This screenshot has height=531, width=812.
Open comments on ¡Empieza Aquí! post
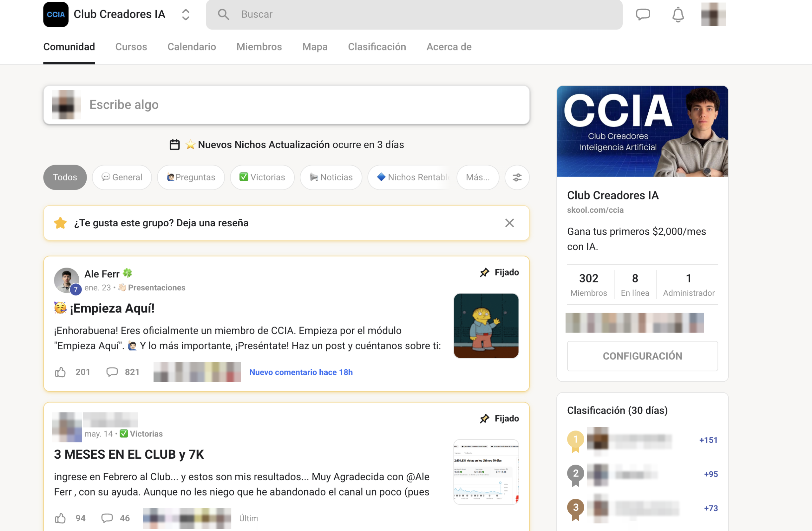point(112,372)
